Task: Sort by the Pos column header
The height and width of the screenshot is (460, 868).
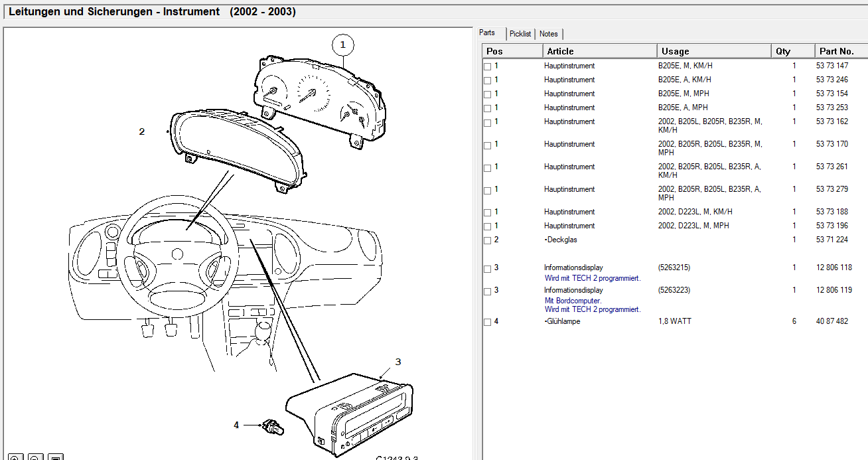Action: tap(512, 51)
